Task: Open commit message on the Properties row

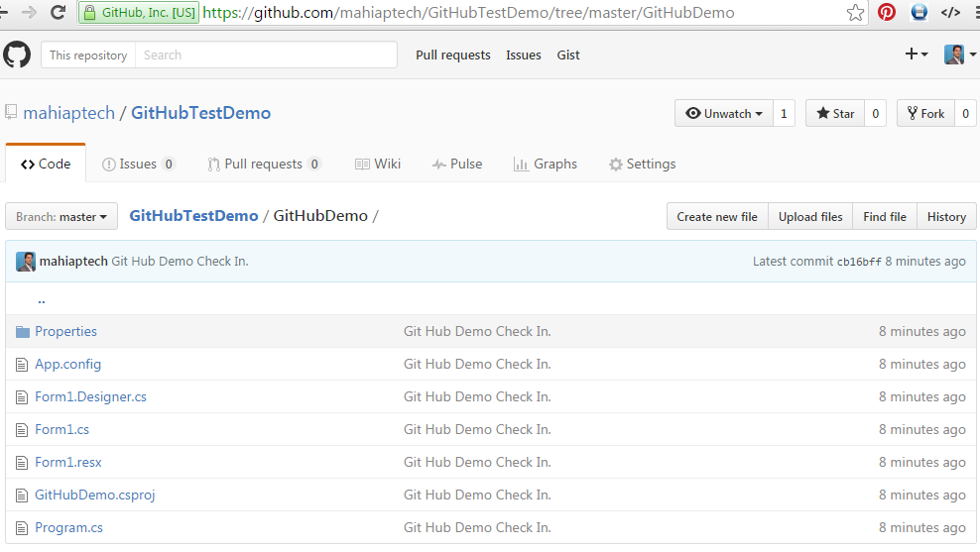Action: click(477, 332)
